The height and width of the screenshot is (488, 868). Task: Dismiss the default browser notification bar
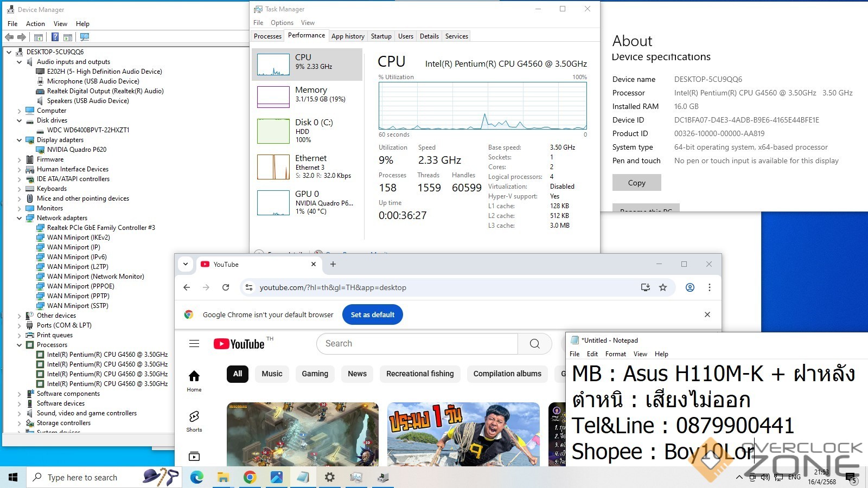pos(707,314)
